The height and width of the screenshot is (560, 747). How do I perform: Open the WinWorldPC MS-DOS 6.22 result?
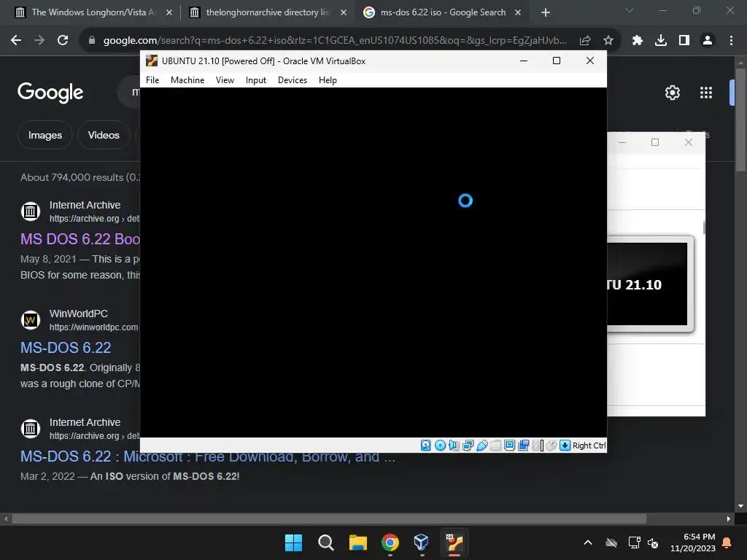pos(66,348)
